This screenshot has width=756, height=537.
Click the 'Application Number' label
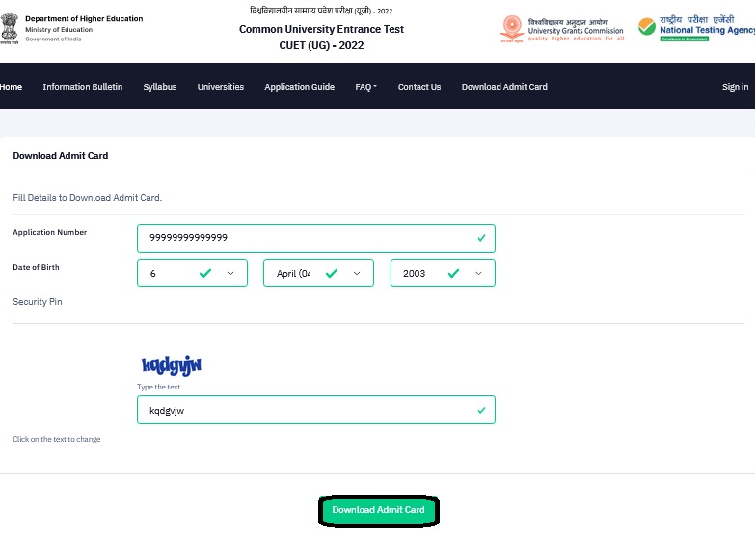tap(50, 232)
